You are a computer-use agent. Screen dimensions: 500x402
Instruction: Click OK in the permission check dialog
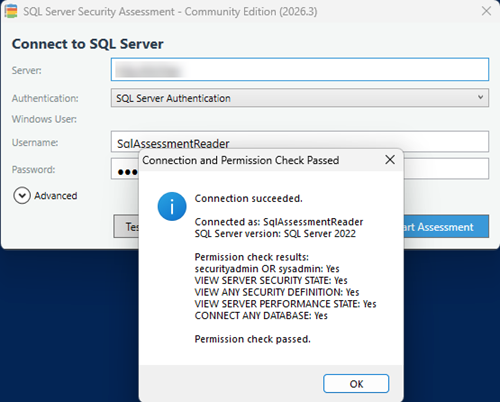(356, 384)
